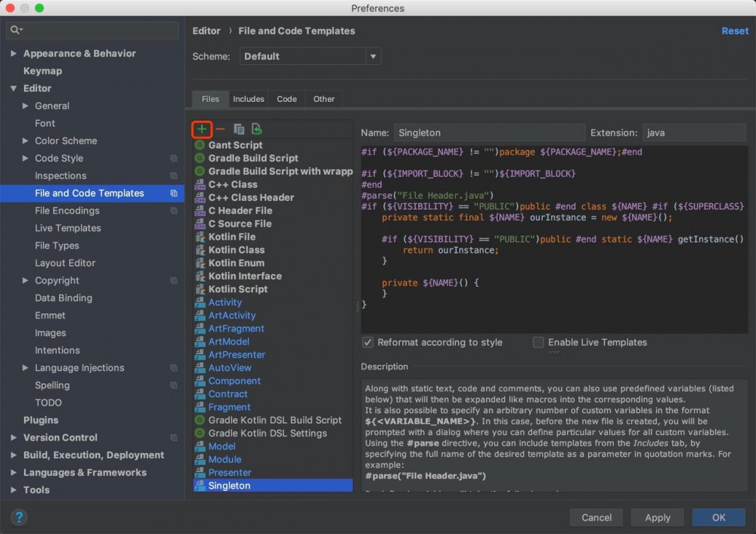Image resolution: width=756 pixels, height=534 pixels.
Task: Open the Scheme Default dropdown
Action: click(310, 56)
